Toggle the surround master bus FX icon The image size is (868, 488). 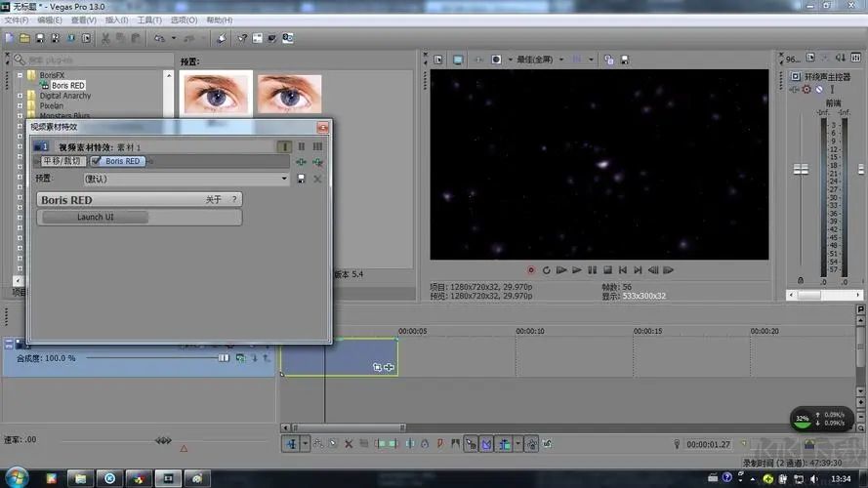806,90
